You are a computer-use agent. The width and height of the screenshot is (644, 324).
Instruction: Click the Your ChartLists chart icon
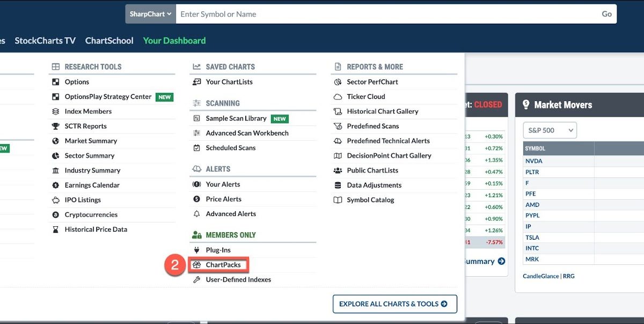pos(196,82)
